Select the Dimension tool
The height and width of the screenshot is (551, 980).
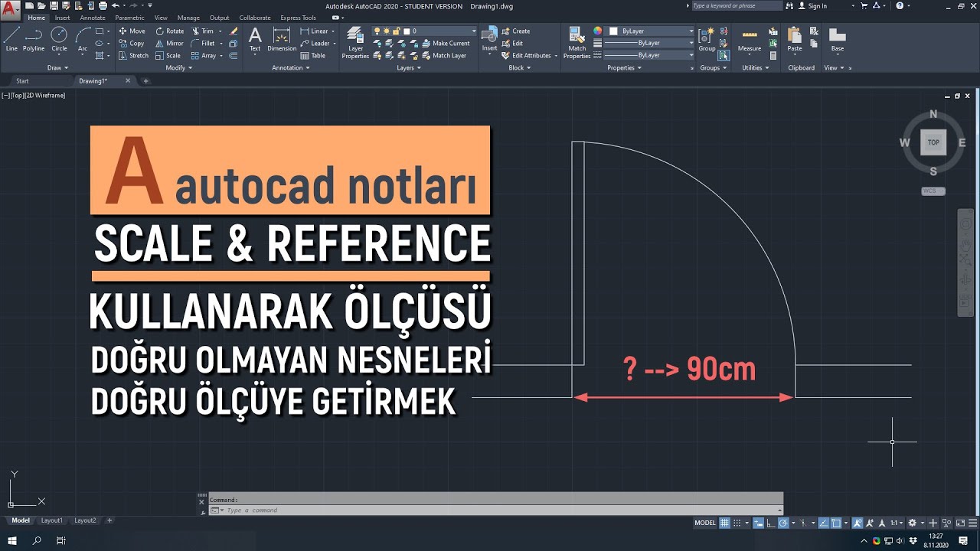tap(282, 39)
